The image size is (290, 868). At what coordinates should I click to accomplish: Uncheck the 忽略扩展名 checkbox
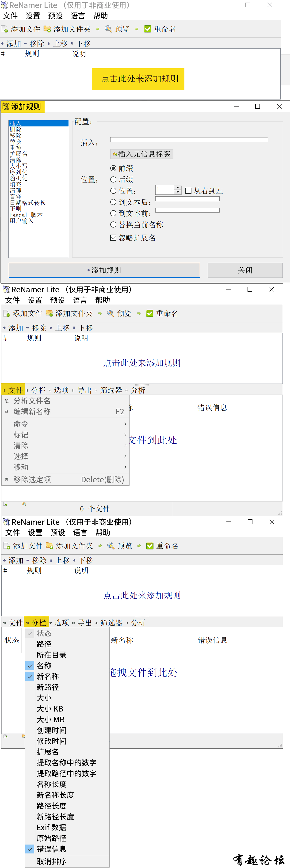coord(114,238)
